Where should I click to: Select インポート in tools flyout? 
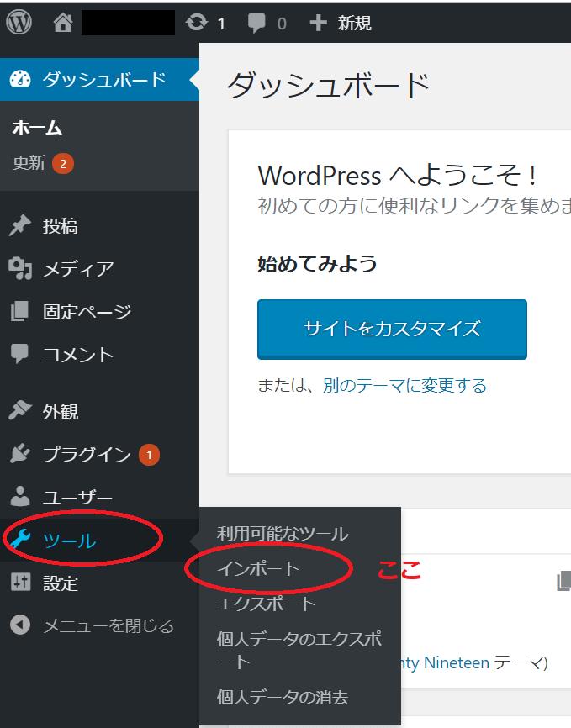point(258,568)
